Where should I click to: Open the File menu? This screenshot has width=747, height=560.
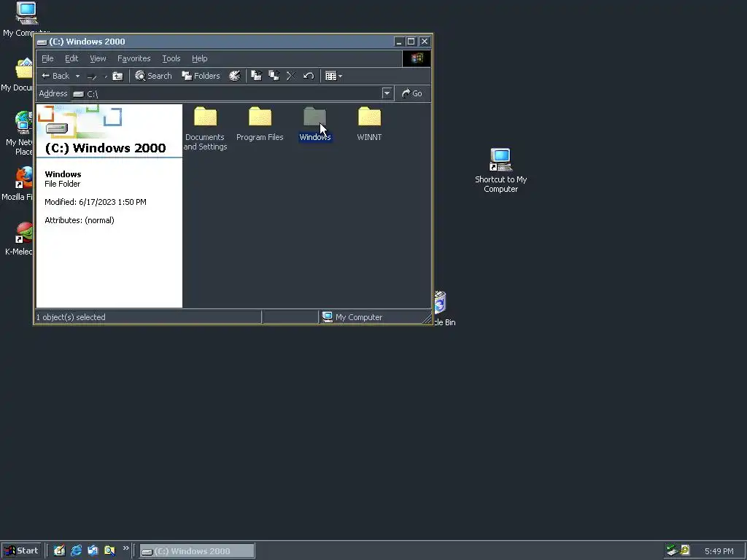pyautogui.click(x=47, y=58)
